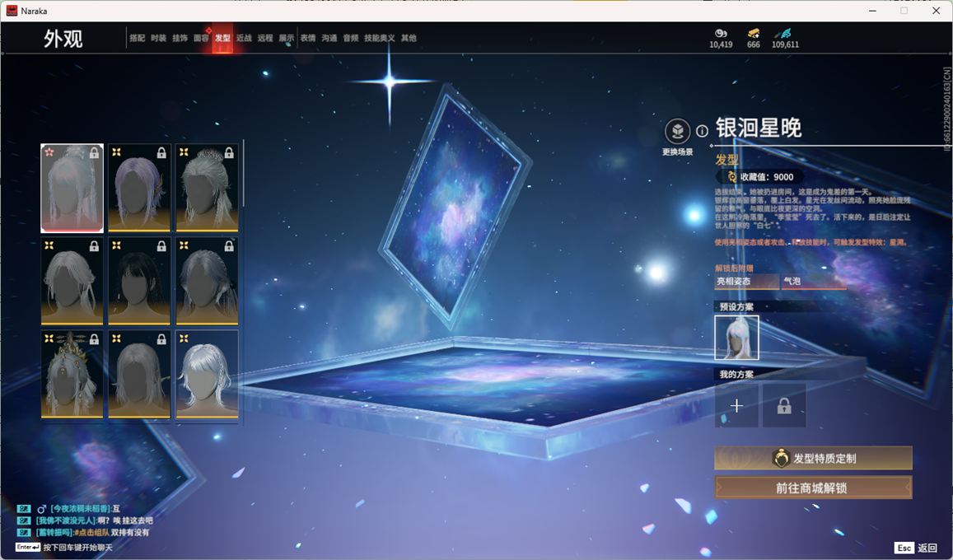Click the blue feather currency icon
953x560 pixels.
pyautogui.click(x=784, y=33)
